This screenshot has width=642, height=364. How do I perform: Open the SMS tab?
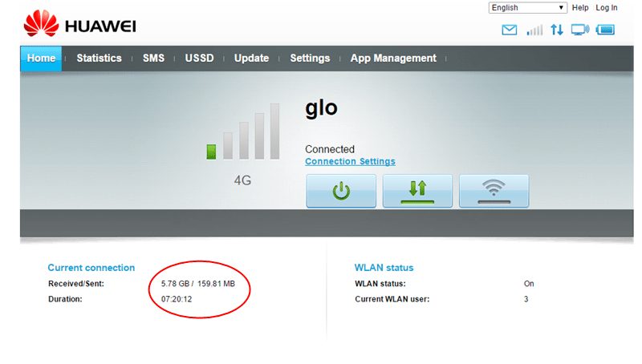pyautogui.click(x=153, y=59)
